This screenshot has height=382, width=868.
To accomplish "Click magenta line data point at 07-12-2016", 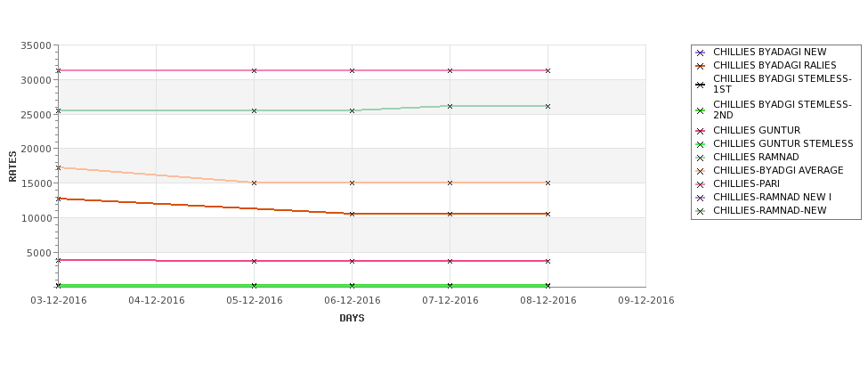I will [x=450, y=261].
